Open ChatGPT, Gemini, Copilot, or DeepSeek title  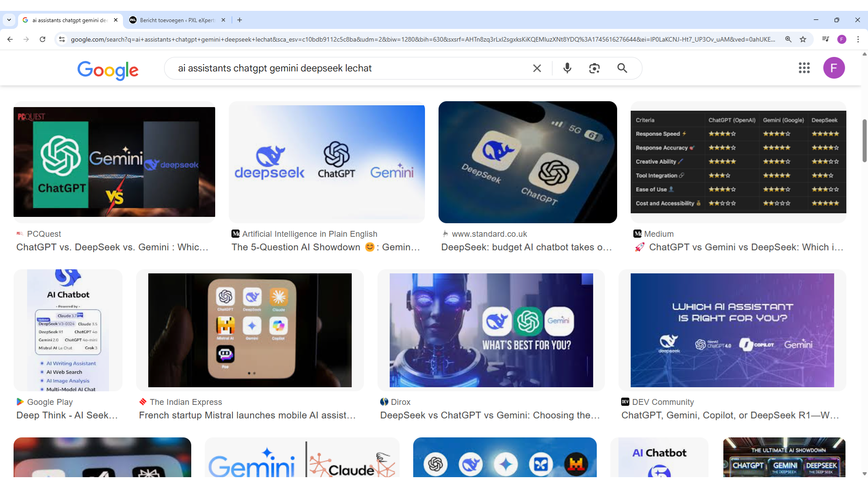tap(730, 415)
